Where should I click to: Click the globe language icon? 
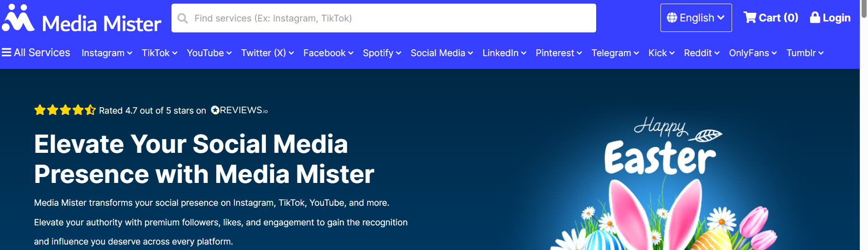click(672, 18)
